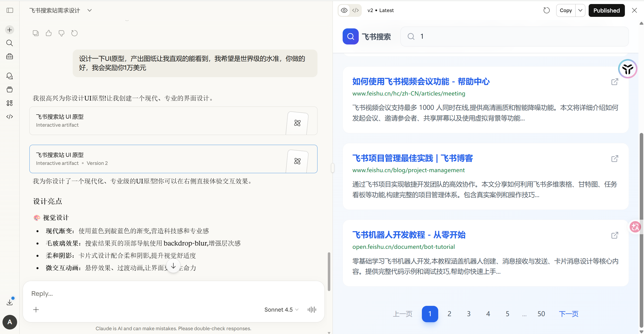Refresh the artifact preview
Image resolution: width=644 pixels, height=334 pixels.
pyautogui.click(x=546, y=10)
